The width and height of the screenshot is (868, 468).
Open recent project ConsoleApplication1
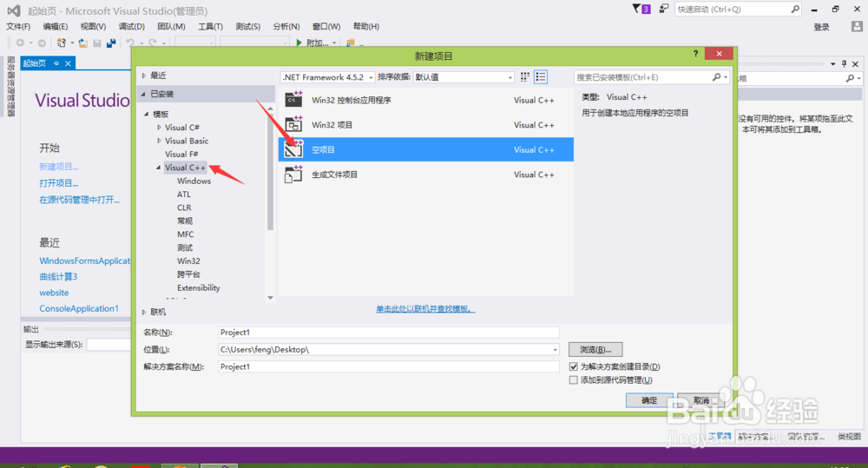pos(79,308)
